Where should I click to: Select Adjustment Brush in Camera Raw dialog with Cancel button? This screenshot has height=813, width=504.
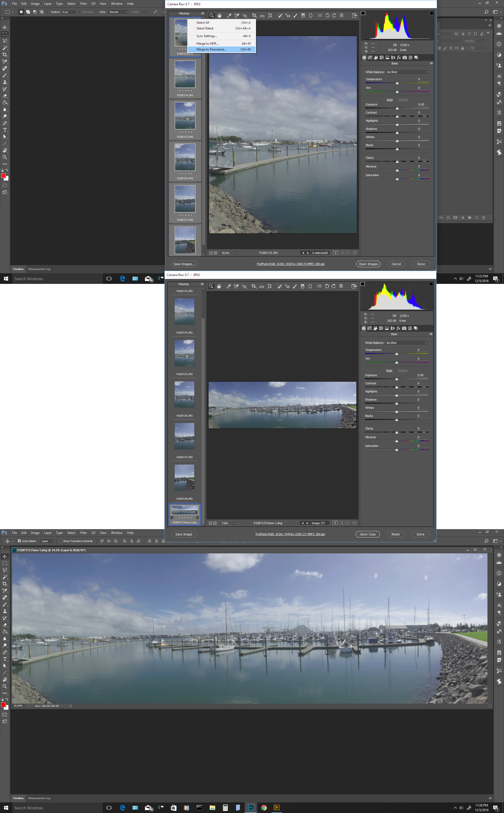pyautogui.click(x=295, y=15)
